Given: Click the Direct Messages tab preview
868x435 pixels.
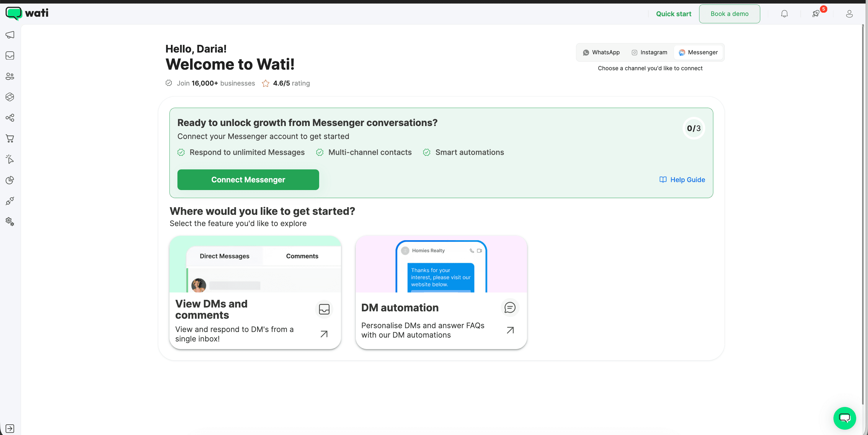Looking at the screenshot, I should [224, 256].
